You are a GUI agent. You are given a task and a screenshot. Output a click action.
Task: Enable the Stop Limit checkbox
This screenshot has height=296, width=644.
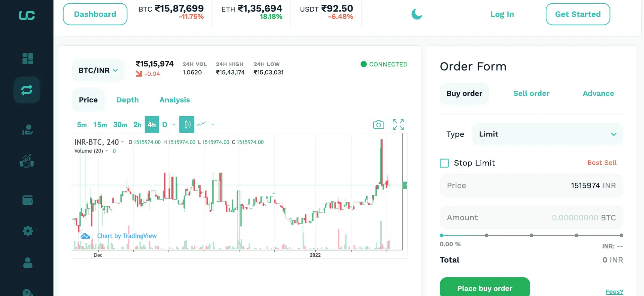(x=444, y=163)
